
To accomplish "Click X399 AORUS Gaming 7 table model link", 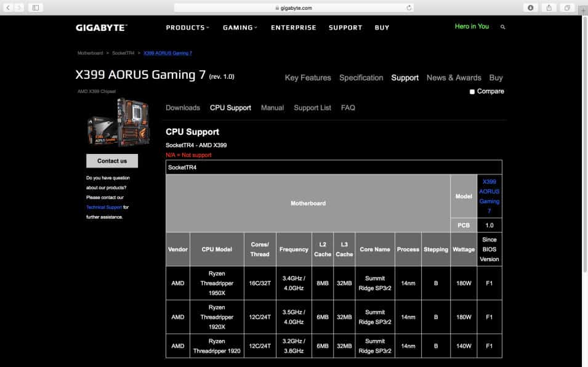I will tap(489, 196).
